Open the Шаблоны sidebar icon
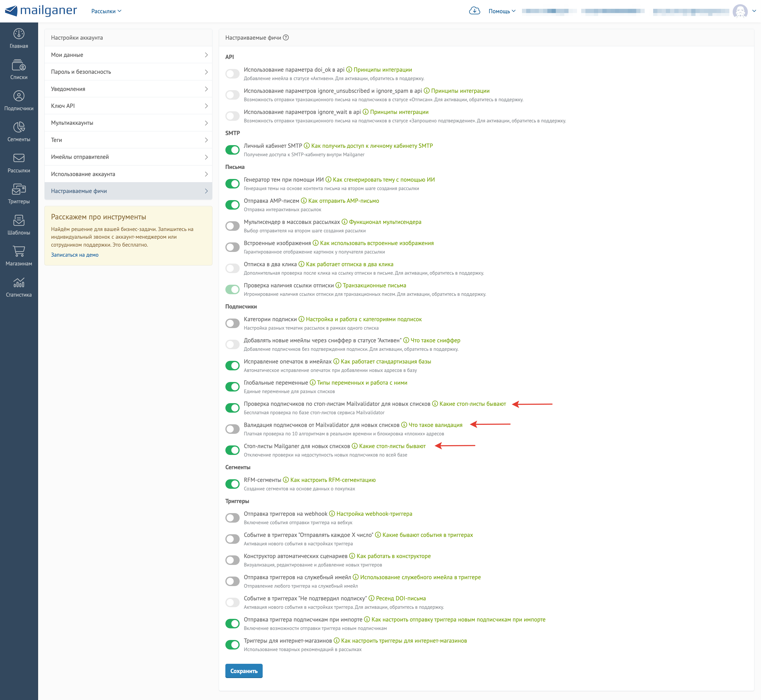 [19, 220]
